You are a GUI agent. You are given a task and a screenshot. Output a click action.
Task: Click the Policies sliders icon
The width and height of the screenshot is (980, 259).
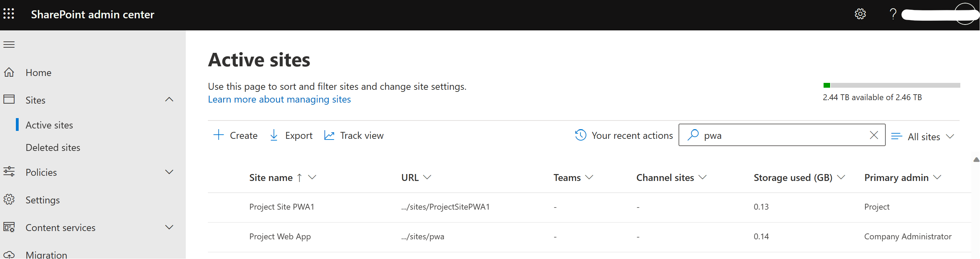(x=9, y=172)
